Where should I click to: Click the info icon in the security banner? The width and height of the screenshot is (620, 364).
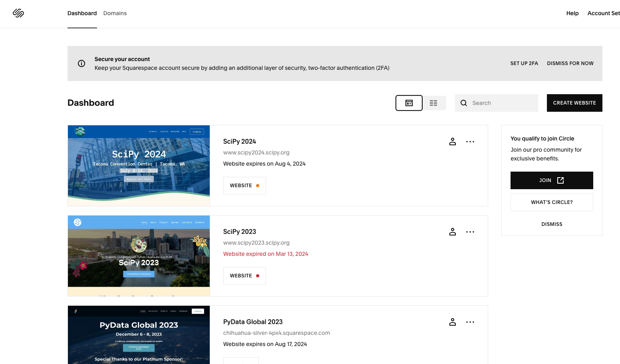point(81,63)
